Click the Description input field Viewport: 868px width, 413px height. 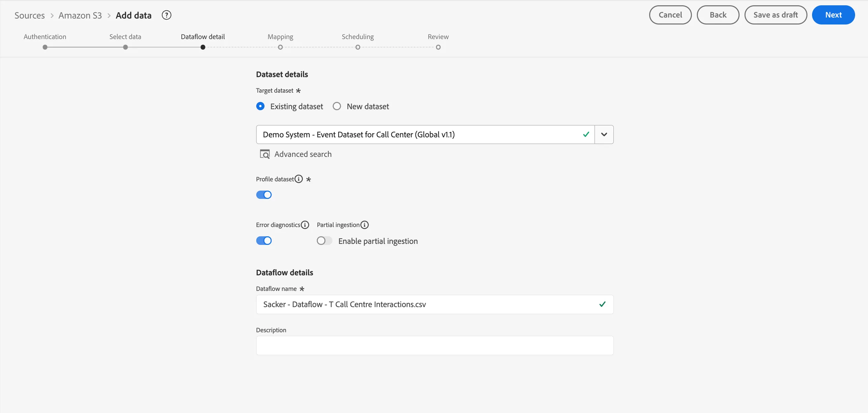click(435, 345)
